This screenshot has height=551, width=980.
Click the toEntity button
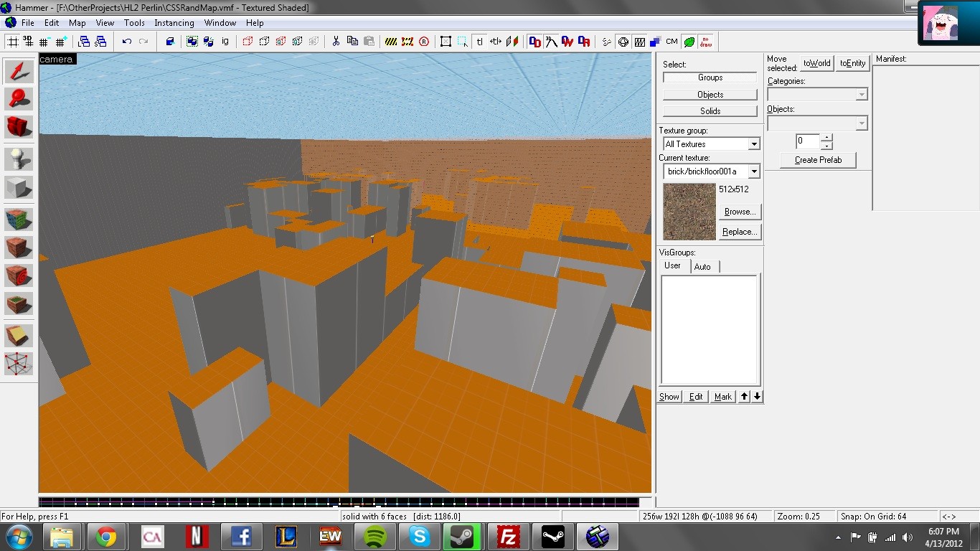pos(853,63)
